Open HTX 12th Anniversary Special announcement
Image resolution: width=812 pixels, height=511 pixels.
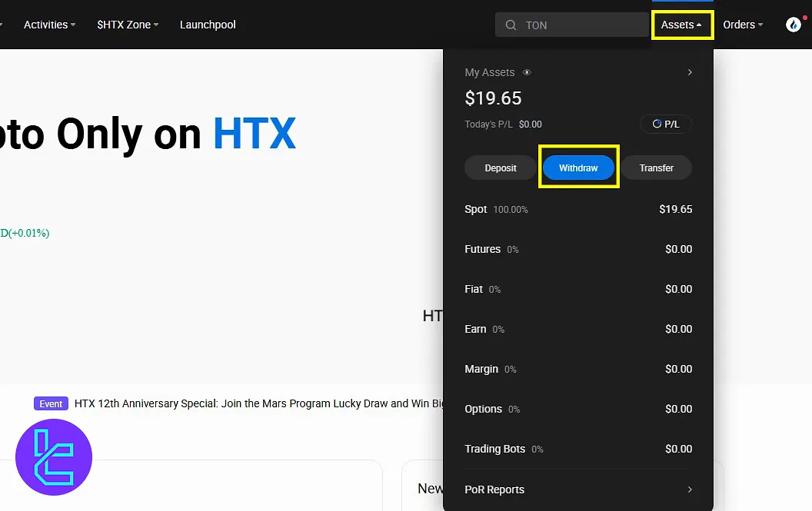point(258,403)
